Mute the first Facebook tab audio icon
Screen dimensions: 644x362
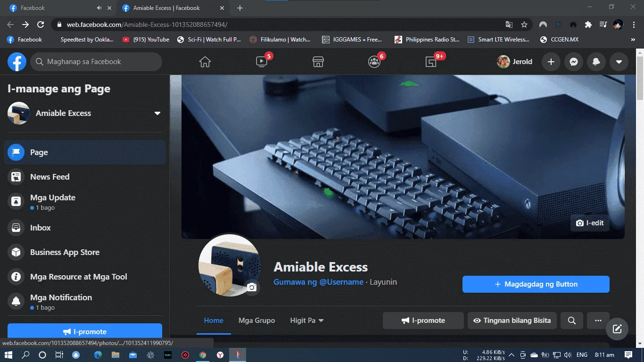[x=99, y=8]
